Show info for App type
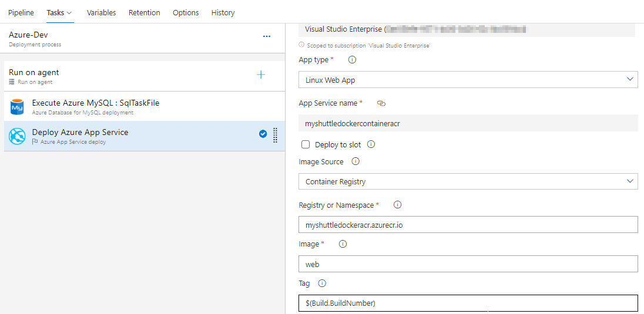This screenshot has width=644, height=314. pyautogui.click(x=352, y=59)
